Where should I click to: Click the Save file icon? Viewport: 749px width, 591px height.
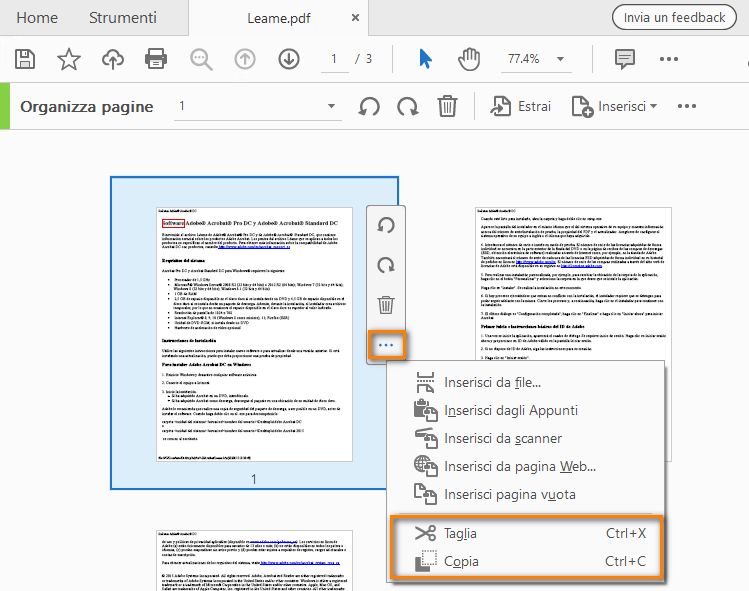coord(25,59)
